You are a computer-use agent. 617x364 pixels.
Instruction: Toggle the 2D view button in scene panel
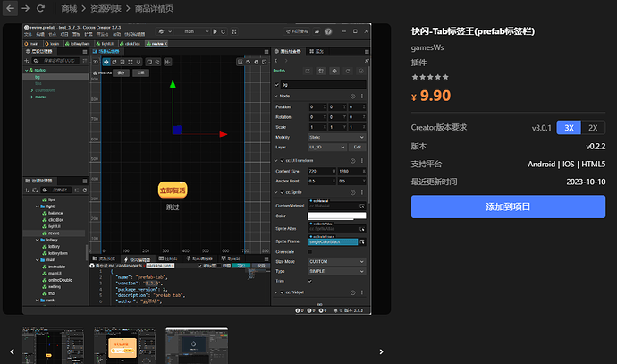click(x=96, y=63)
